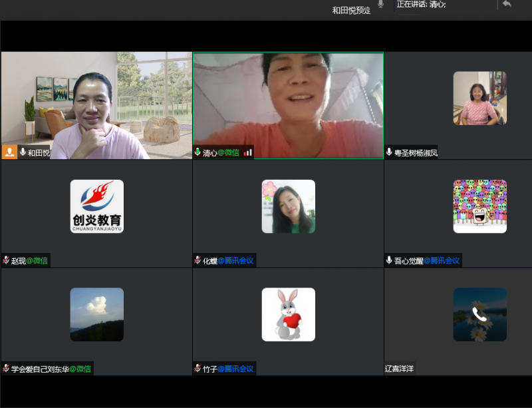The height and width of the screenshot is (408, 532).
Task: Click the red signal strength bars on 清心's tile
Action: click(248, 152)
